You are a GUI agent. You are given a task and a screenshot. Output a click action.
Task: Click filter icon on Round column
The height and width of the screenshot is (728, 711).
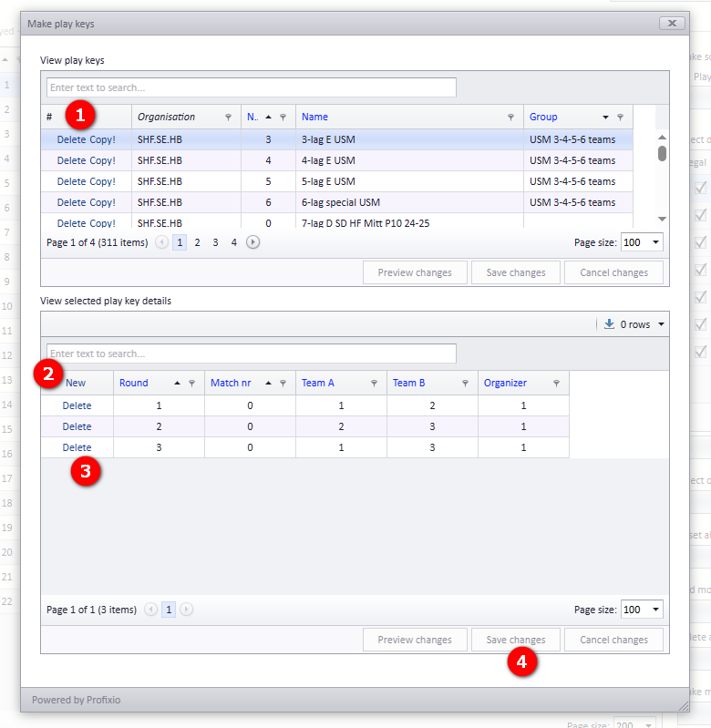click(x=191, y=383)
